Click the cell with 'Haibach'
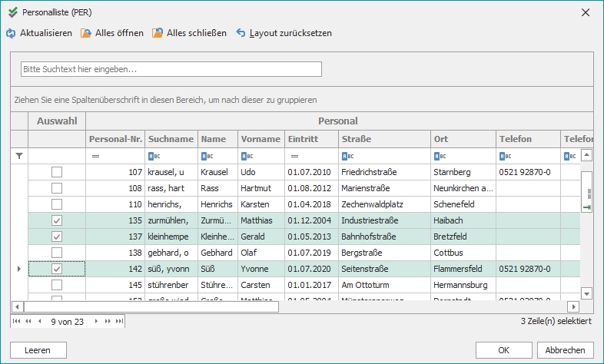Image resolution: width=604 pixels, height=364 pixels. point(463,220)
